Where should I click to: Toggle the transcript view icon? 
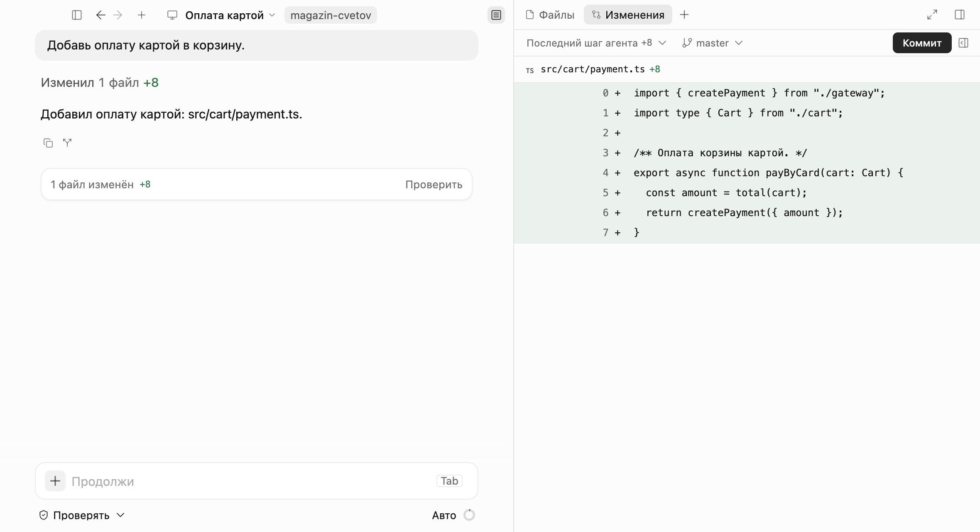pos(496,15)
